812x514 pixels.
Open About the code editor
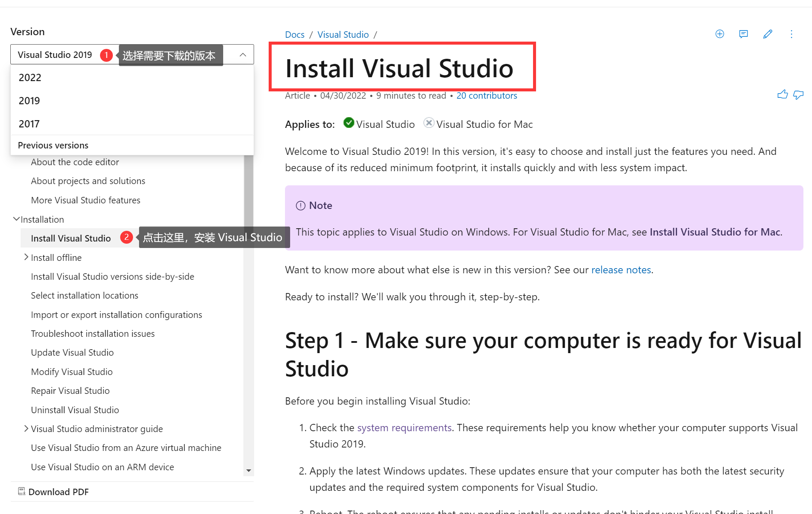click(x=75, y=162)
